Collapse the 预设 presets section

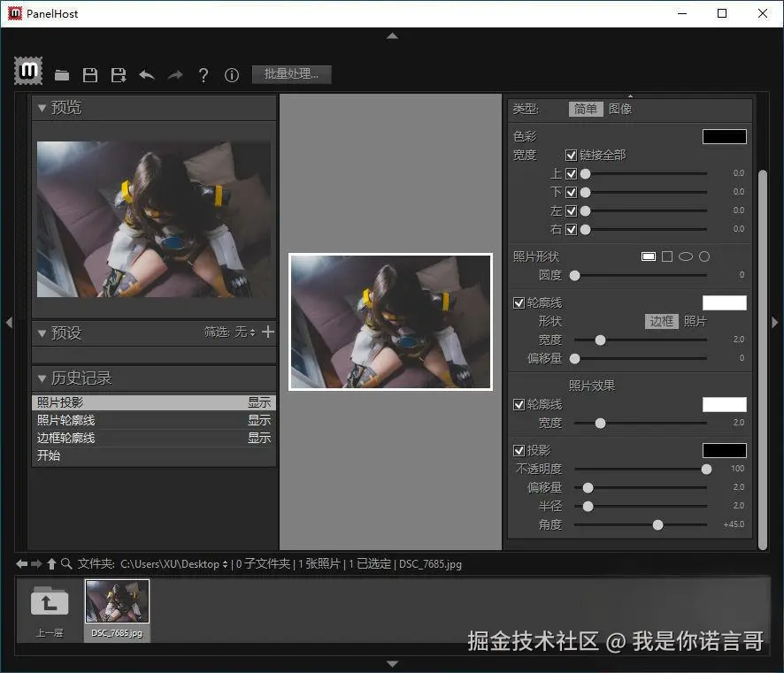(42, 333)
